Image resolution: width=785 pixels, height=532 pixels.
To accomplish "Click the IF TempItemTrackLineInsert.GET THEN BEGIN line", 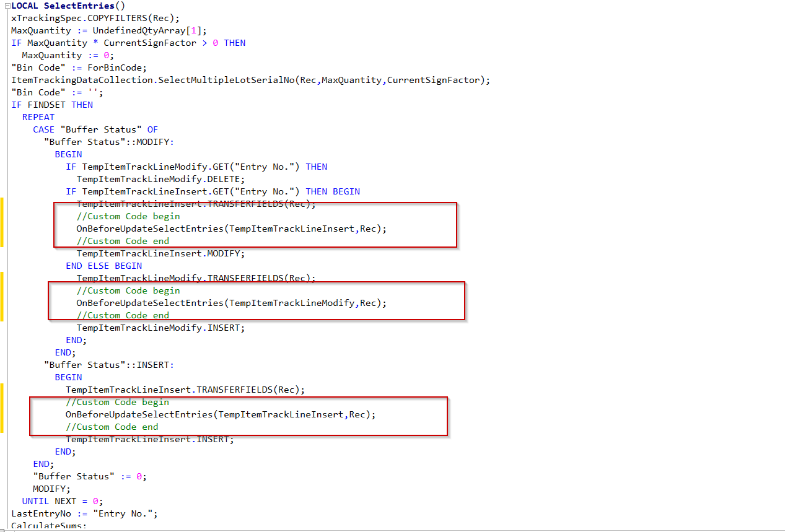I will [213, 191].
